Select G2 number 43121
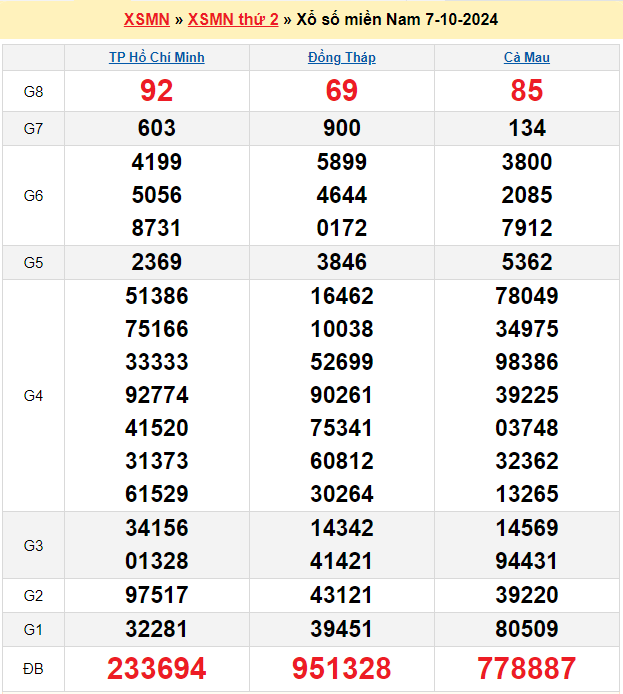Image resolution: width=623 pixels, height=694 pixels. tap(342, 595)
